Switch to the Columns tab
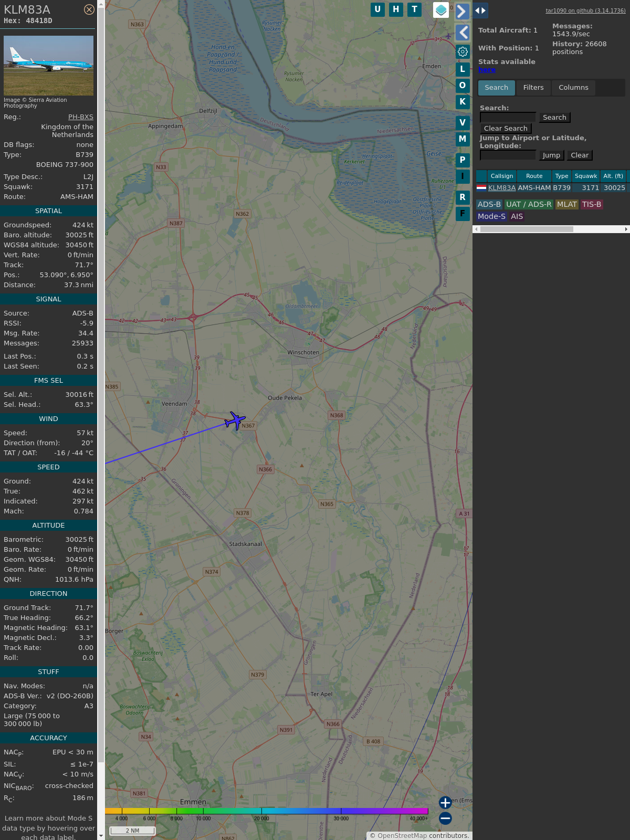The height and width of the screenshot is (840, 630). tap(573, 88)
